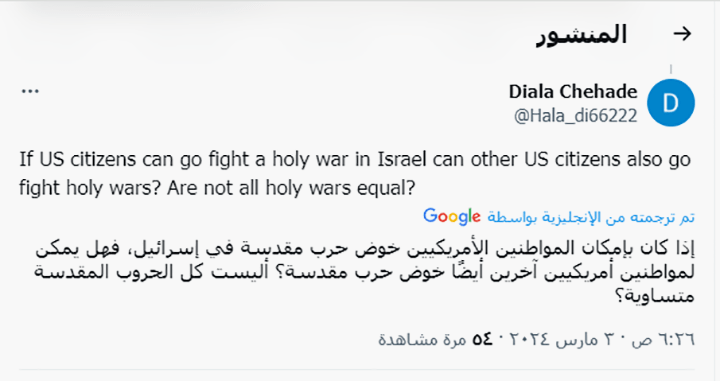
Task: Click the Google logo in translation notice
Action: pyautogui.click(x=452, y=217)
